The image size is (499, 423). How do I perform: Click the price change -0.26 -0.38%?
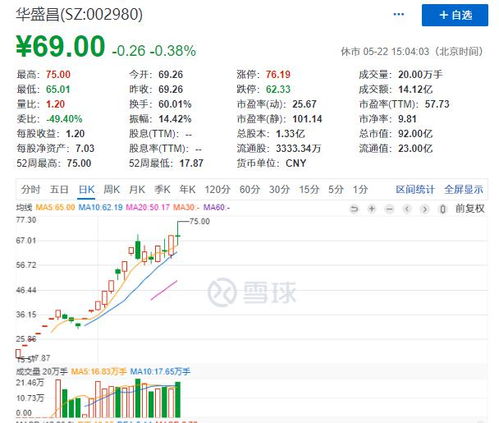pyautogui.click(x=154, y=51)
